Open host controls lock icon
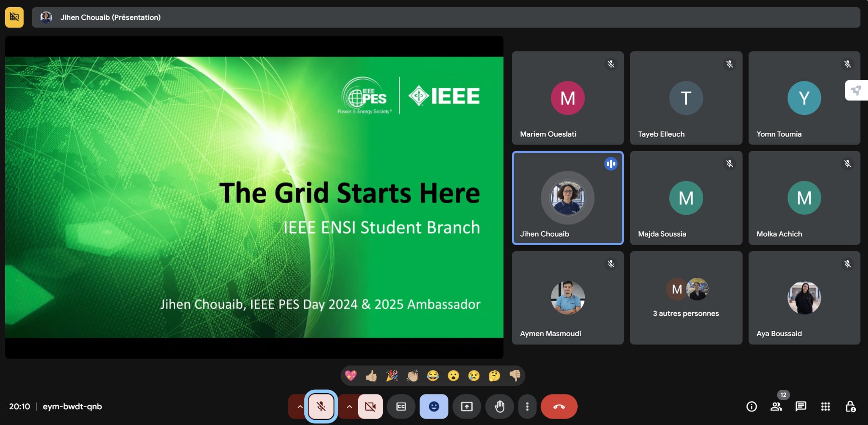Image resolution: width=868 pixels, height=425 pixels. point(850,407)
